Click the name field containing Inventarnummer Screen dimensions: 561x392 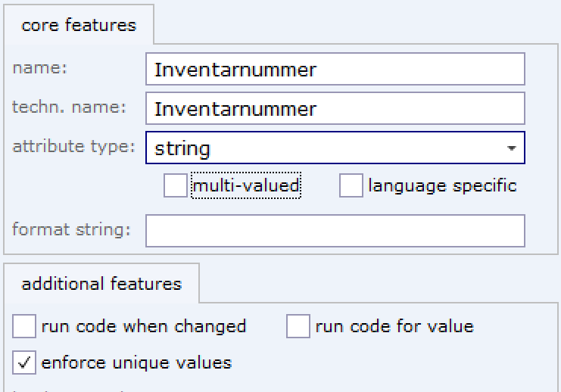(335, 69)
